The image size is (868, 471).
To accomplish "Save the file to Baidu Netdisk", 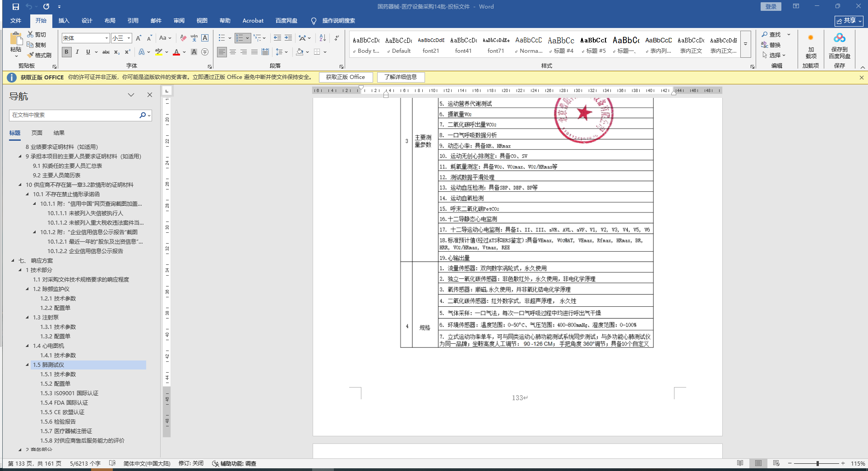I will point(839,46).
